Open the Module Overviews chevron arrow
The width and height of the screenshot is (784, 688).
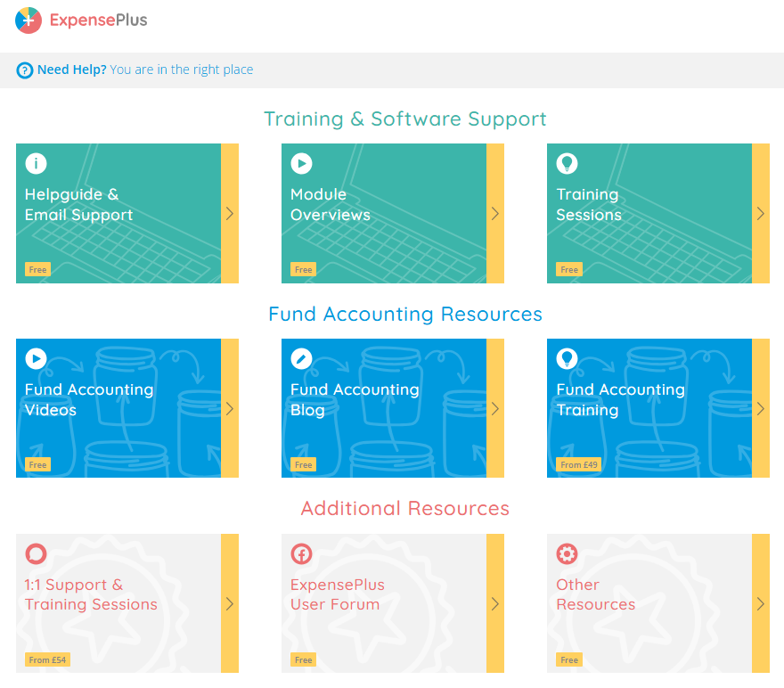pyautogui.click(x=495, y=214)
